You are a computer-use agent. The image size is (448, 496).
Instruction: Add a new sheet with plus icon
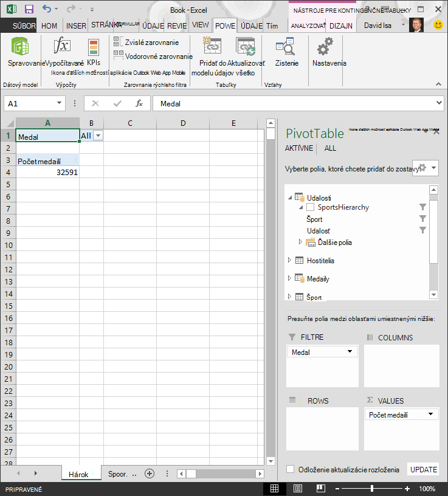click(x=150, y=474)
